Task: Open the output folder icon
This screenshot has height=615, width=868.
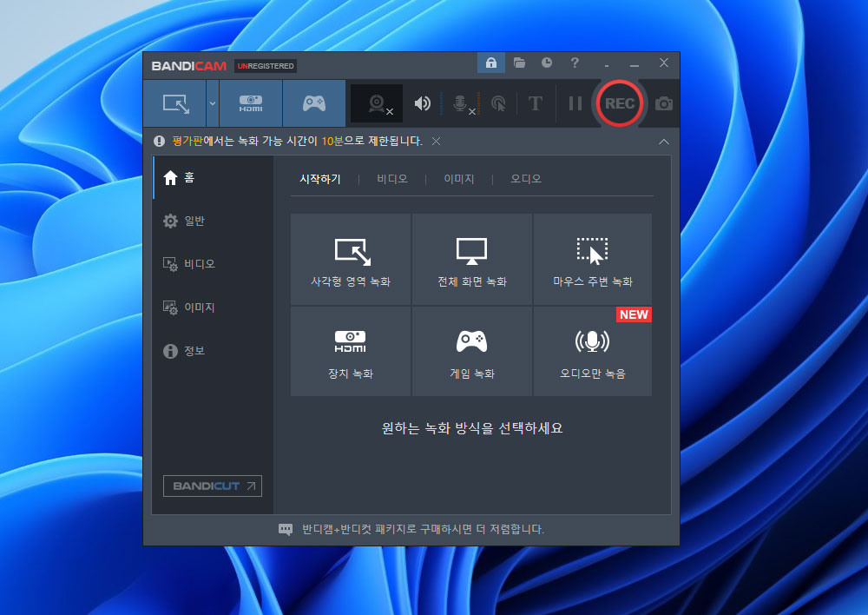Action: (x=519, y=63)
